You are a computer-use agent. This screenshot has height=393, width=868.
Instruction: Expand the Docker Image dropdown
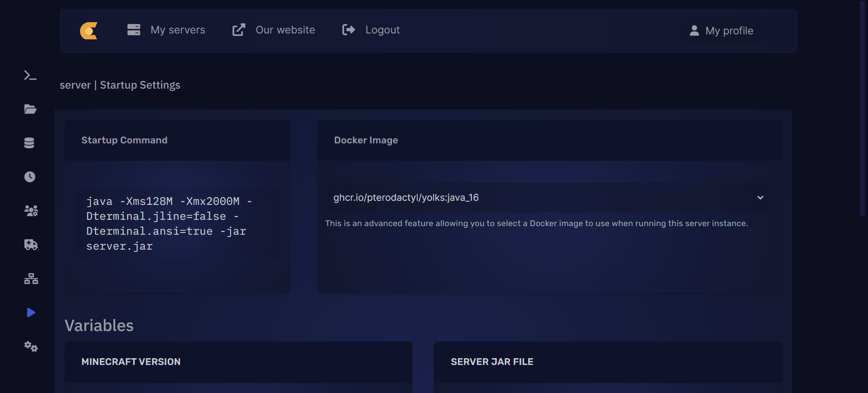[x=542, y=198]
